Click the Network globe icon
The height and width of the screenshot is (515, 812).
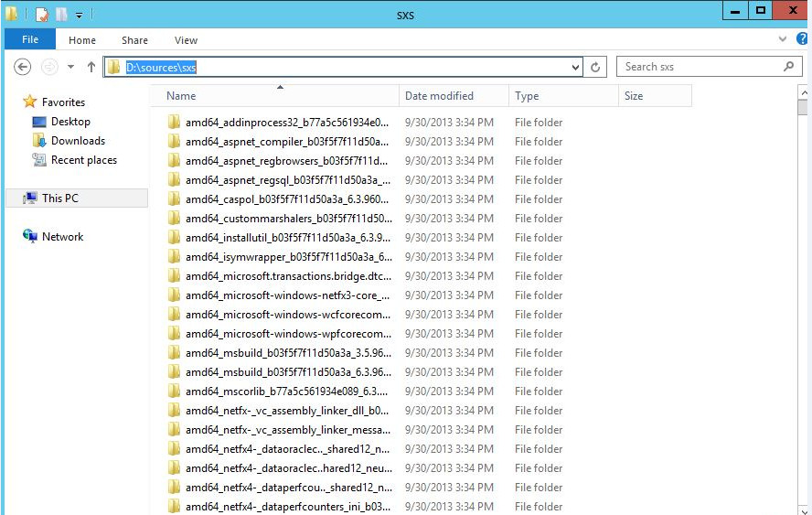pos(30,236)
